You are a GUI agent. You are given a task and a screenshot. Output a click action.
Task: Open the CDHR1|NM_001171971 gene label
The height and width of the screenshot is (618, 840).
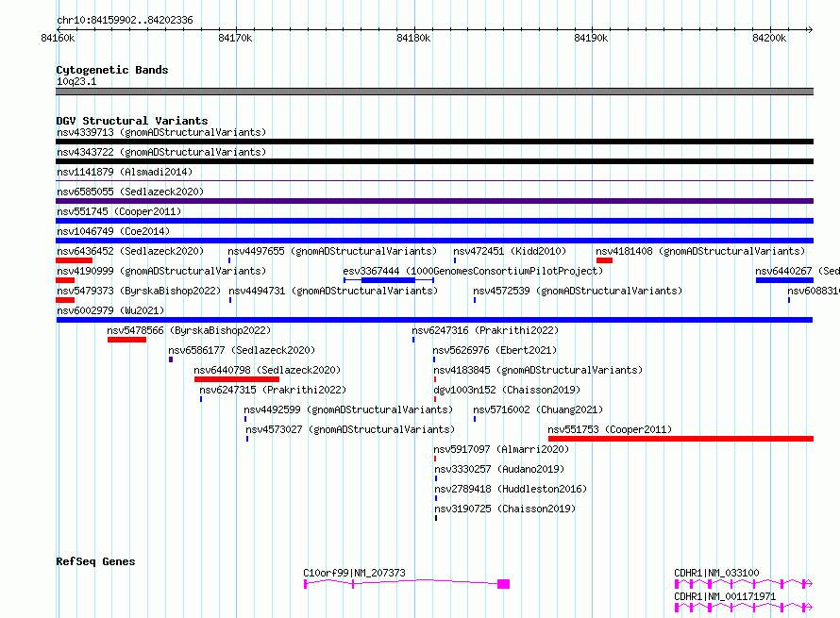(725, 596)
